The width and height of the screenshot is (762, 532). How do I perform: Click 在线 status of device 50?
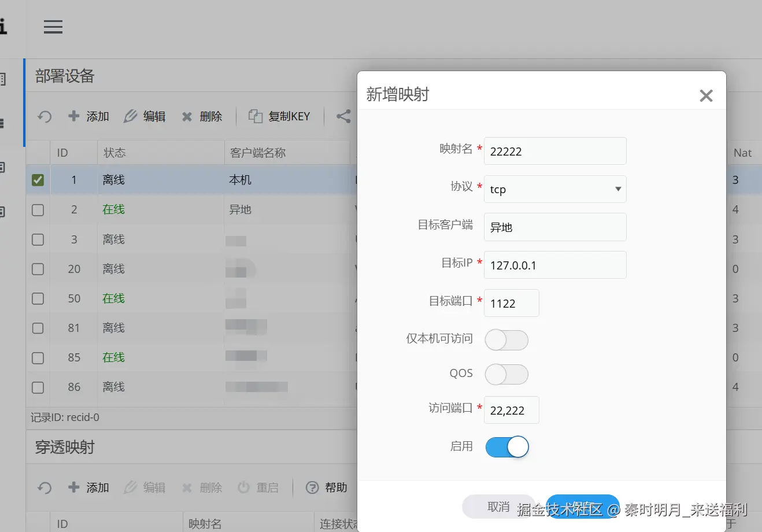[113, 298]
